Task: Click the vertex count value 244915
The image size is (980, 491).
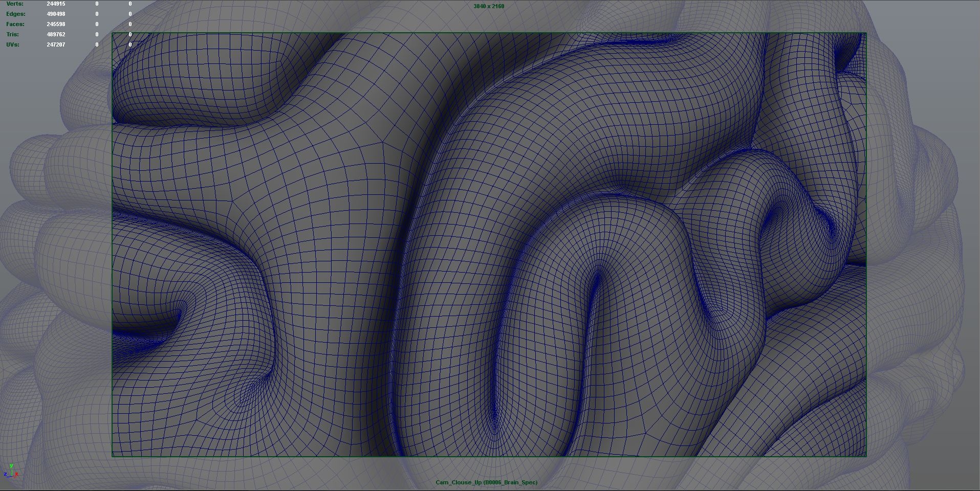Action: tap(56, 4)
